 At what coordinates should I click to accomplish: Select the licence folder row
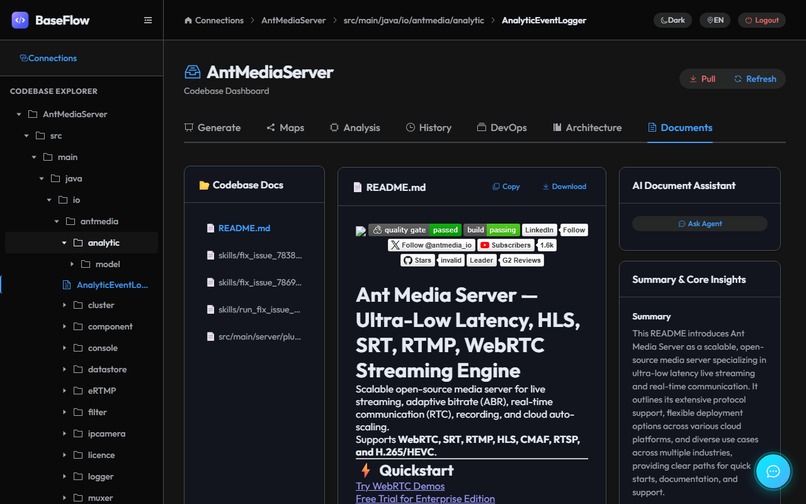tap(81, 455)
